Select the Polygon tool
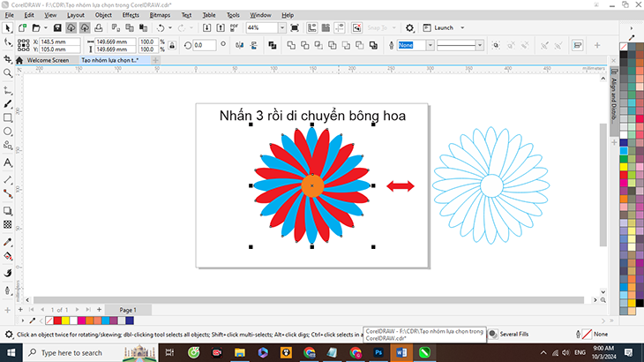 (7, 145)
